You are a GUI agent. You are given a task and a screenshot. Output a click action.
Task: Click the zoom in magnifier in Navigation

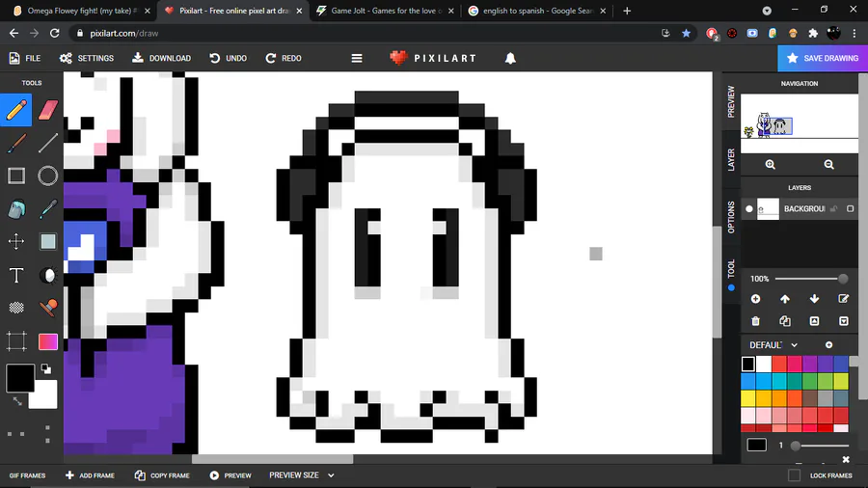pyautogui.click(x=770, y=164)
